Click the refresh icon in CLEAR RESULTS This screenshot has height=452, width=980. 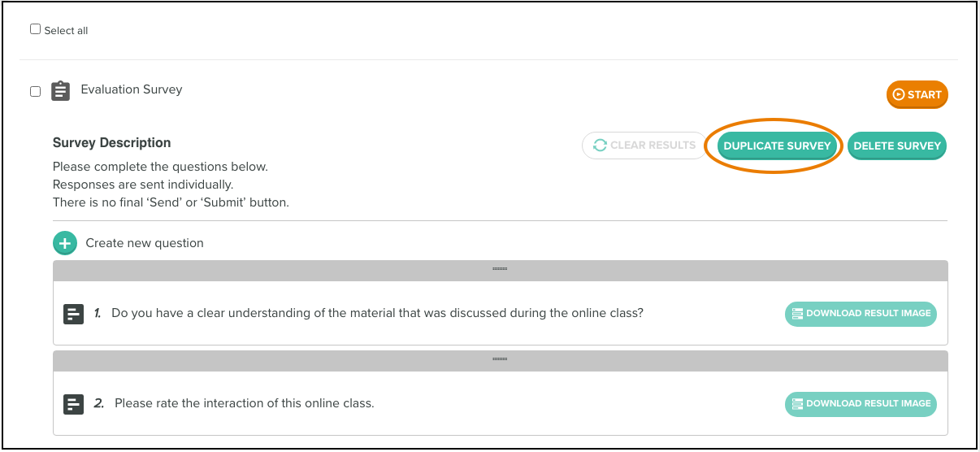pos(600,146)
